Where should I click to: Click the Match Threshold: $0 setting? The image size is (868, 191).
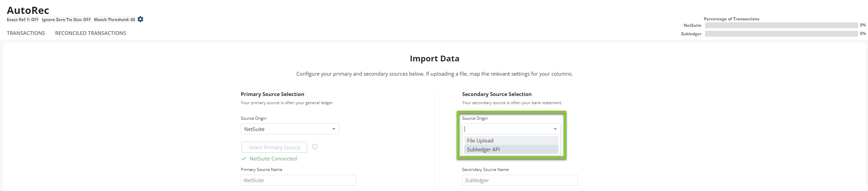click(x=114, y=20)
